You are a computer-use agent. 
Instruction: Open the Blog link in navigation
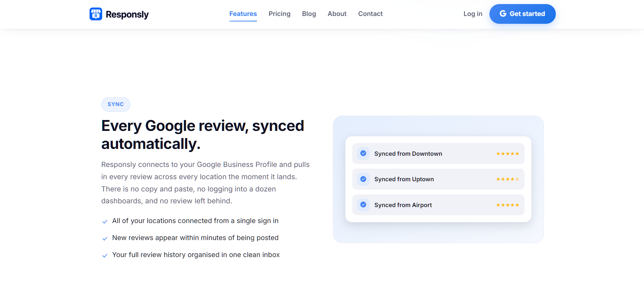pyautogui.click(x=309, y=14)
